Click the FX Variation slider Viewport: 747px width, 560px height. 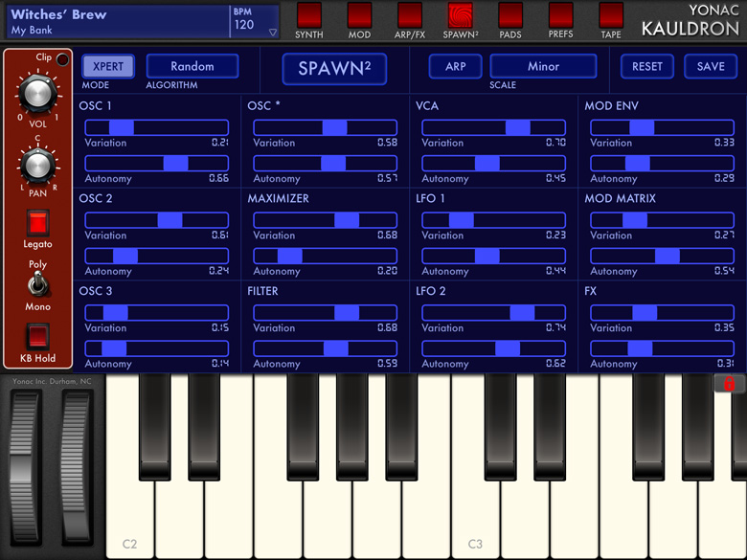pos(662,313)
